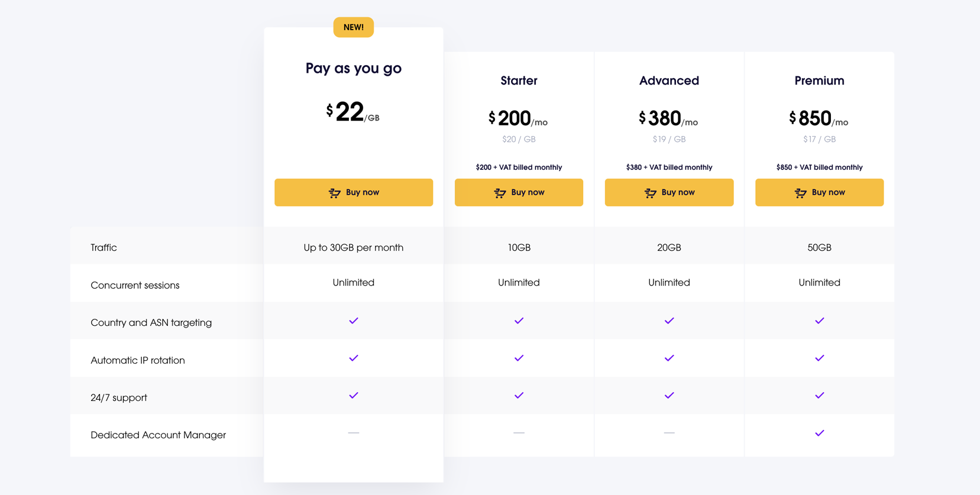980x495 pixels.
Task: Click the cart icon in Pay as you go button
Action: coord(335,193)
